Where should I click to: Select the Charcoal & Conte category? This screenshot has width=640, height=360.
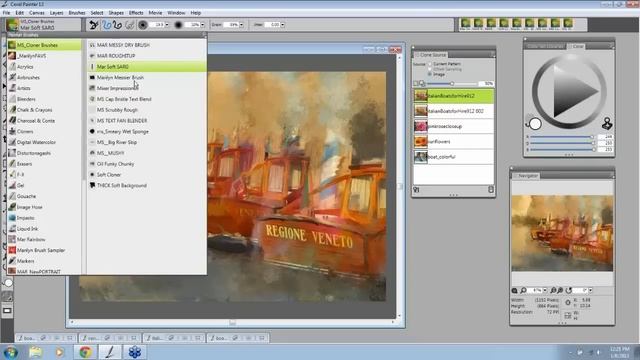click(x=44, y=121)
